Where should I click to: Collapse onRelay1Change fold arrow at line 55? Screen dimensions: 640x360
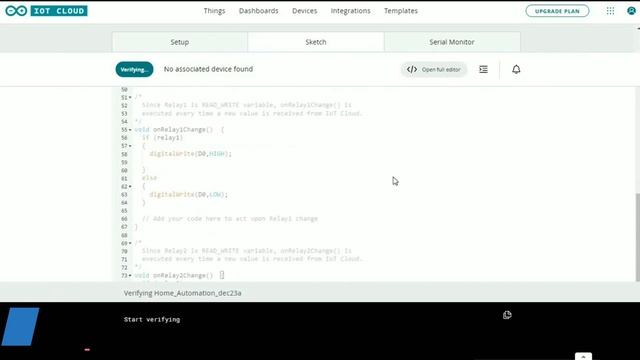point(130,130)
